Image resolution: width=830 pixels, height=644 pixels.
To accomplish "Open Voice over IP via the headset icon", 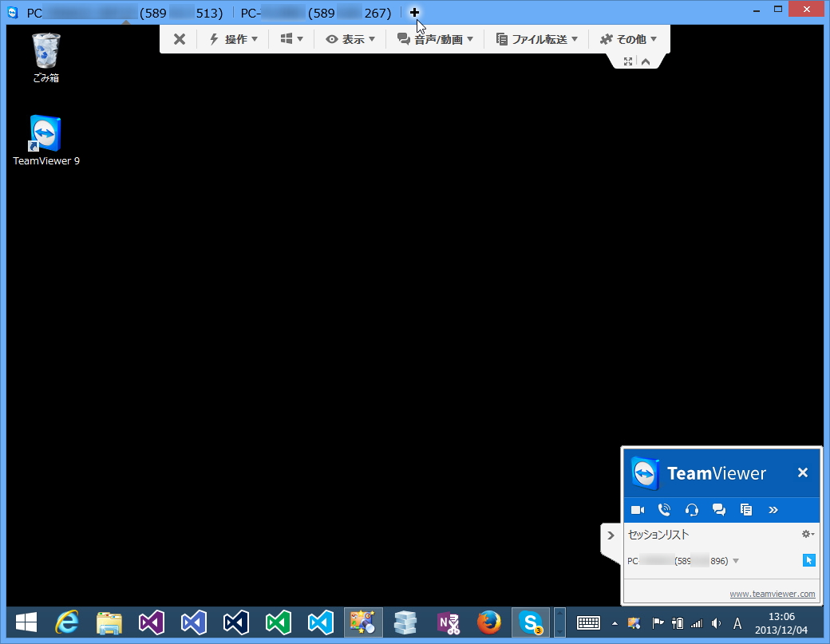I will tap(691, 510).
